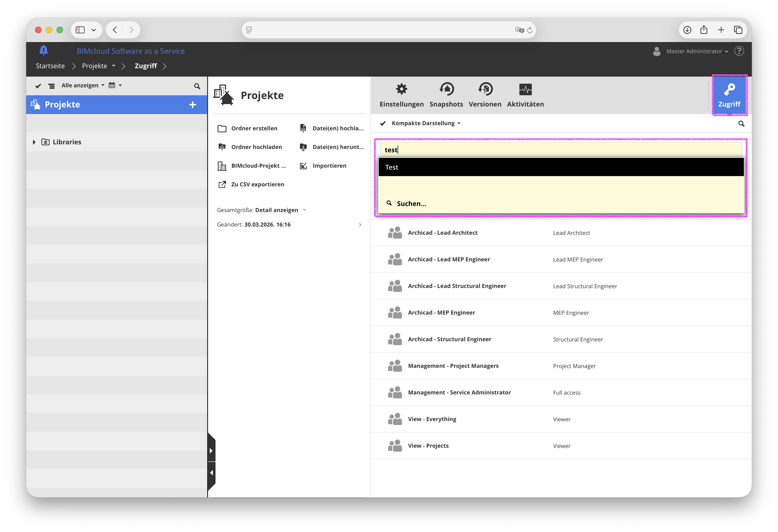778x532 pixels.
Task: Click Safari reload page icon
Action: 529,30
